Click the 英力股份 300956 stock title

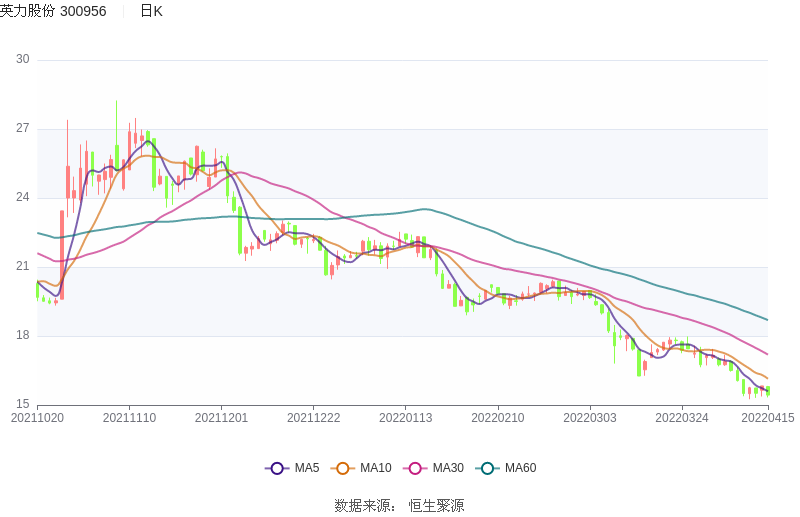[x=53, y=11]
